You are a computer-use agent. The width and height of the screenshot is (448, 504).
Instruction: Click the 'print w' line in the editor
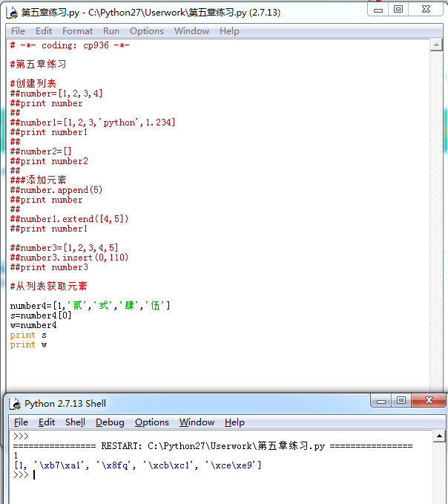(28, 344)
